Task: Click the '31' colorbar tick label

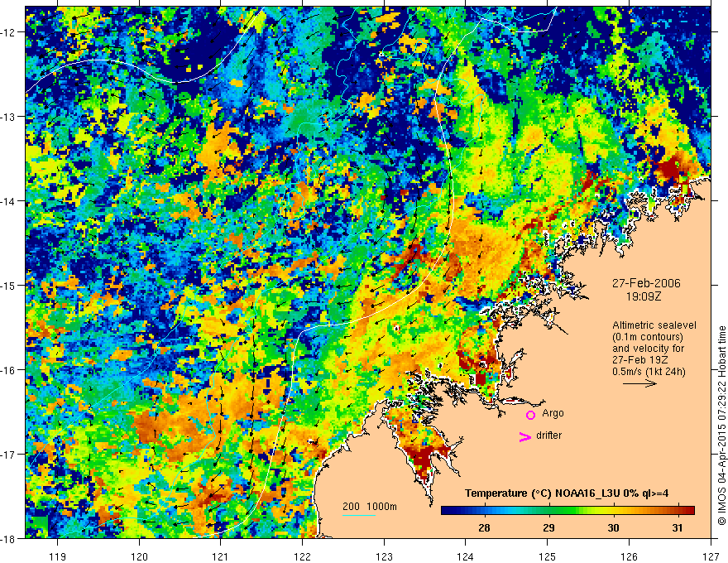Action: (678, 527)
